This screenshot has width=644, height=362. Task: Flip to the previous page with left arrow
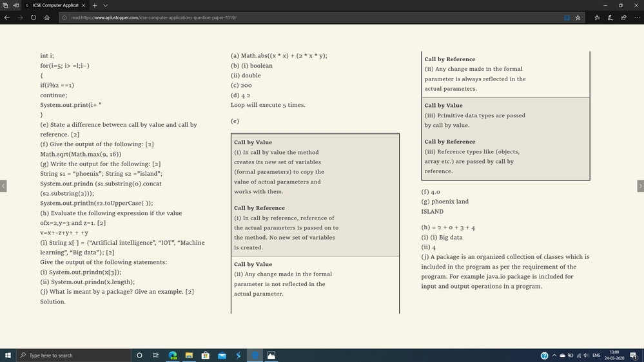[x=3, y=186]
